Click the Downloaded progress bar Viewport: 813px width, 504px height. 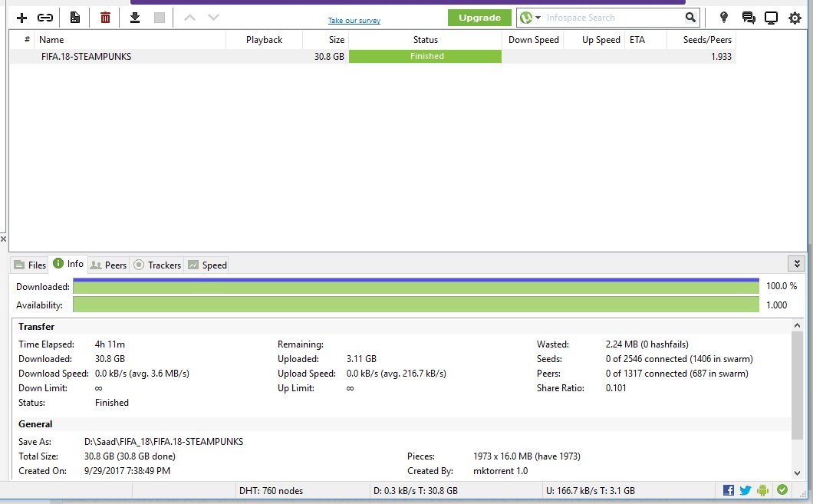[416, 286]
